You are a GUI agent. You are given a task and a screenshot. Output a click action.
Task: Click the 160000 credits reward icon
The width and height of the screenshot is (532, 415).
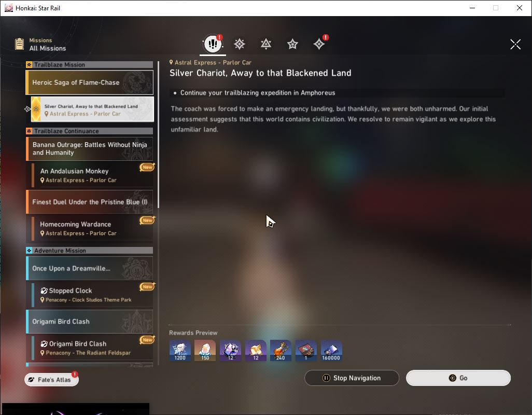pyautogui.click(x=331, y=351)
